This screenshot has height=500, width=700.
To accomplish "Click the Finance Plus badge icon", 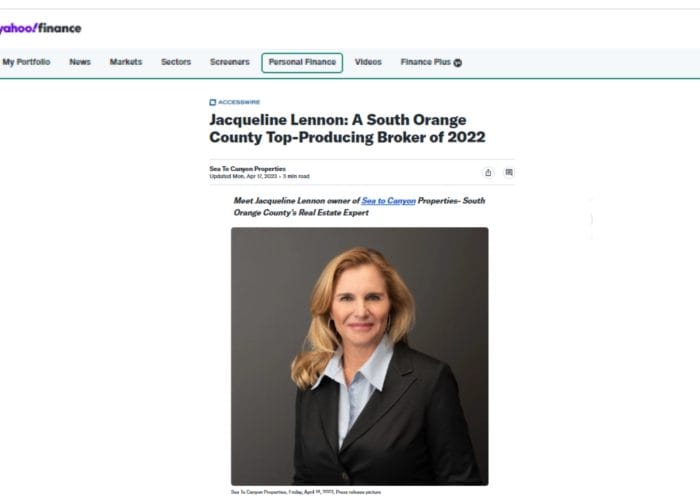I will click(x=458, y=62).
